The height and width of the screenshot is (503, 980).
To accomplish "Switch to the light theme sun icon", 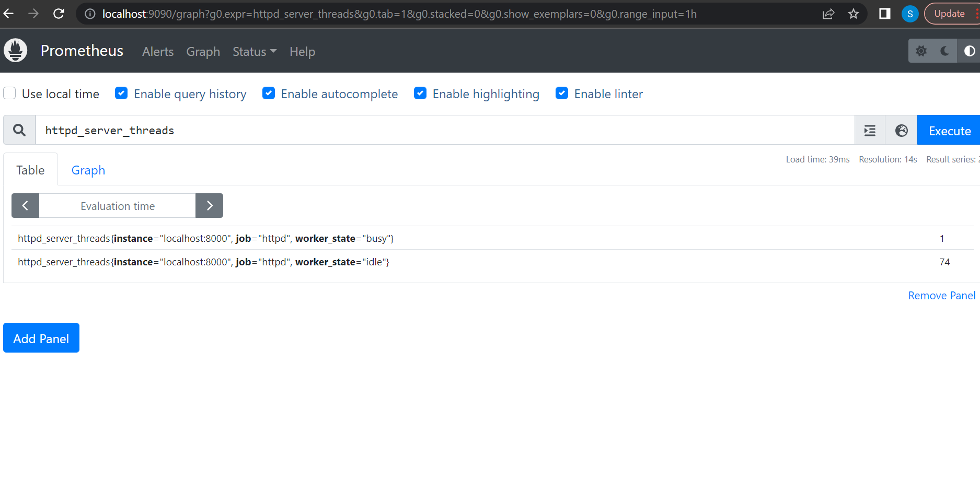I will coord(921,51).
